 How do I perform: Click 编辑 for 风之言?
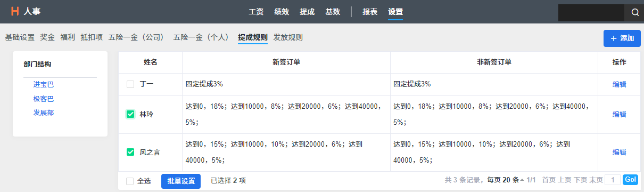click(619, 152)
